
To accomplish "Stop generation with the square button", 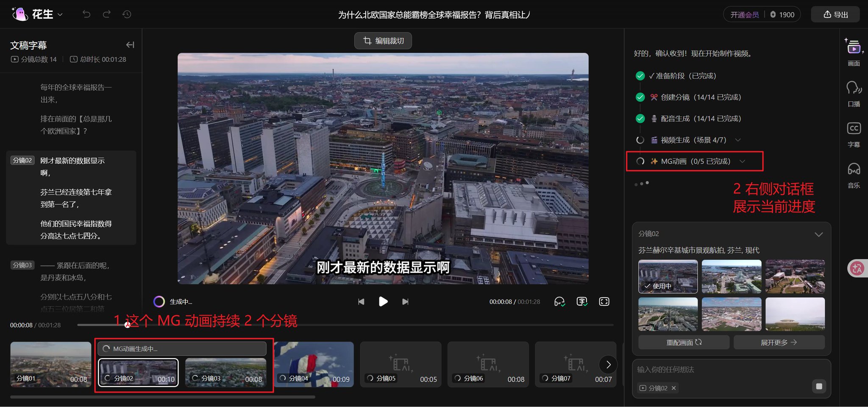I will [819, 386].
